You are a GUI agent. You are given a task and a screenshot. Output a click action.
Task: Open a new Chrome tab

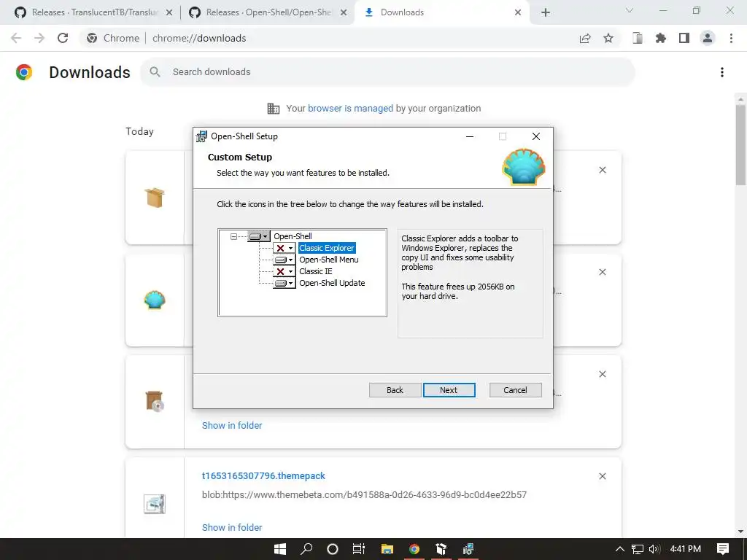[x=546, y=13]
